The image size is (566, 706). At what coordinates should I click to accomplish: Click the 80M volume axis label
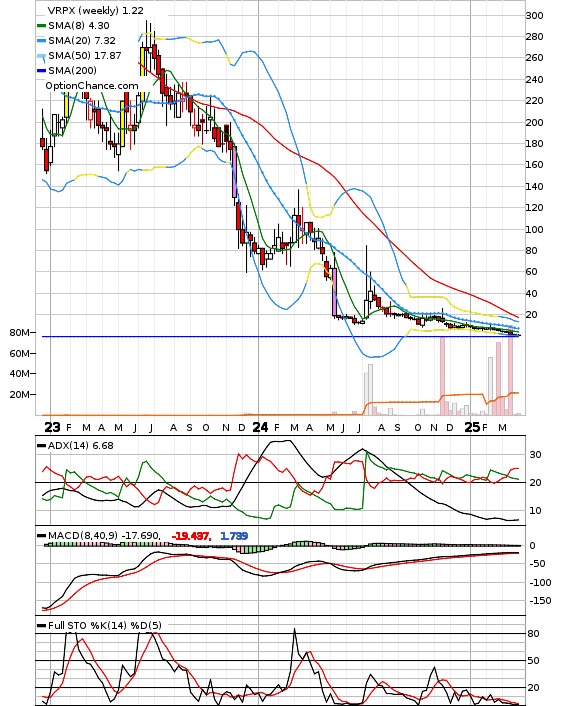coord(19,333)
